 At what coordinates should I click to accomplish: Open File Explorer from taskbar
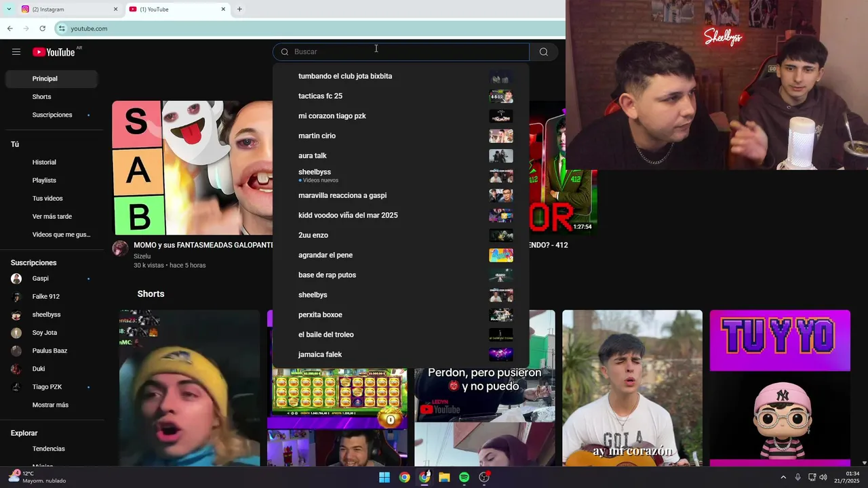444,477
